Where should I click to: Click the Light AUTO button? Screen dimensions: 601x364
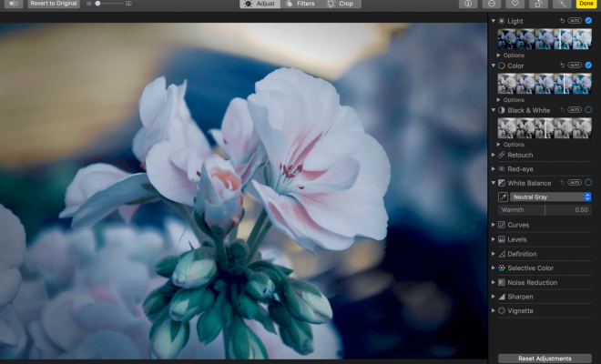575,21
